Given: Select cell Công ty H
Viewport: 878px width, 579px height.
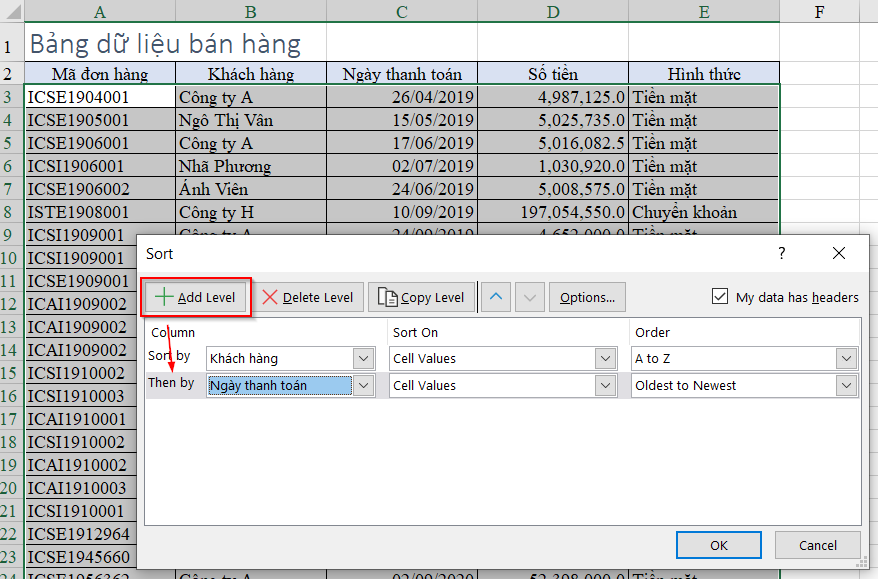Looking at the screenshot, I should coord(251,212).
